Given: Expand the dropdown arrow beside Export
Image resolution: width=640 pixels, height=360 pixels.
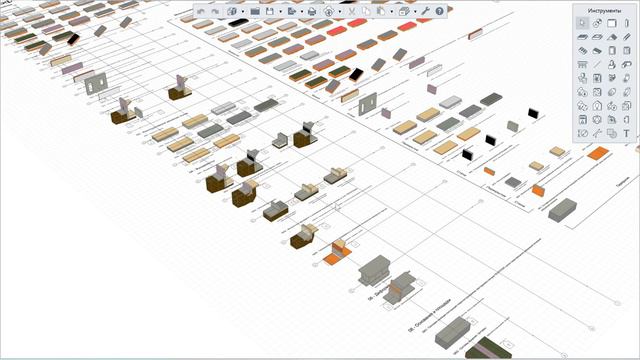Looking at the screenshot, I should (302, 12).
